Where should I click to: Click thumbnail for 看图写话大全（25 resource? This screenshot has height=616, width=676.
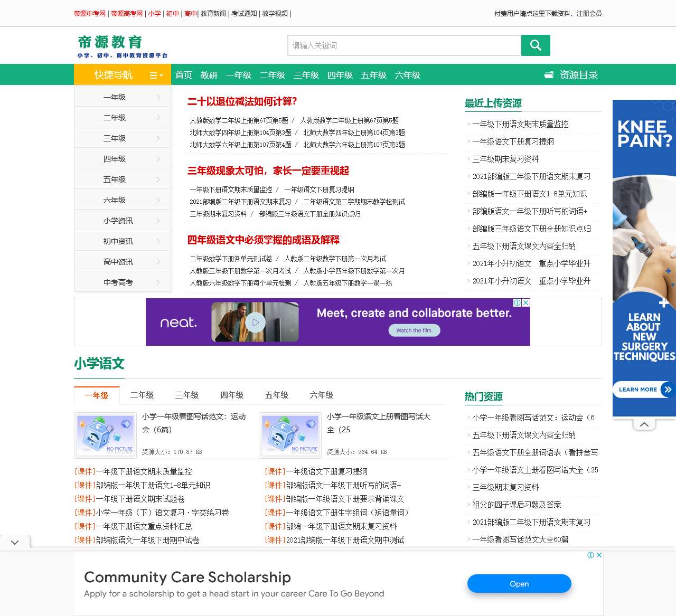tap(290, 435)
